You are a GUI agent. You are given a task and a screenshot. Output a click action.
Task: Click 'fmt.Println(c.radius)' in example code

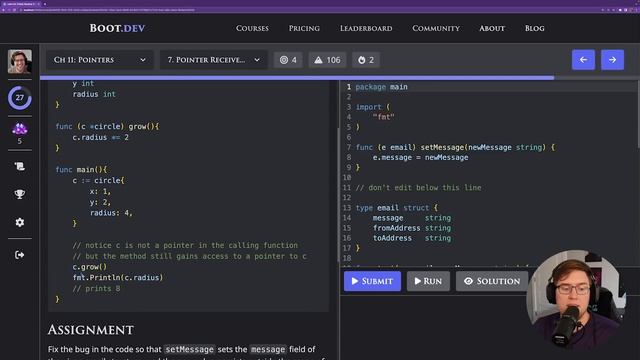(x=118, y=278)
